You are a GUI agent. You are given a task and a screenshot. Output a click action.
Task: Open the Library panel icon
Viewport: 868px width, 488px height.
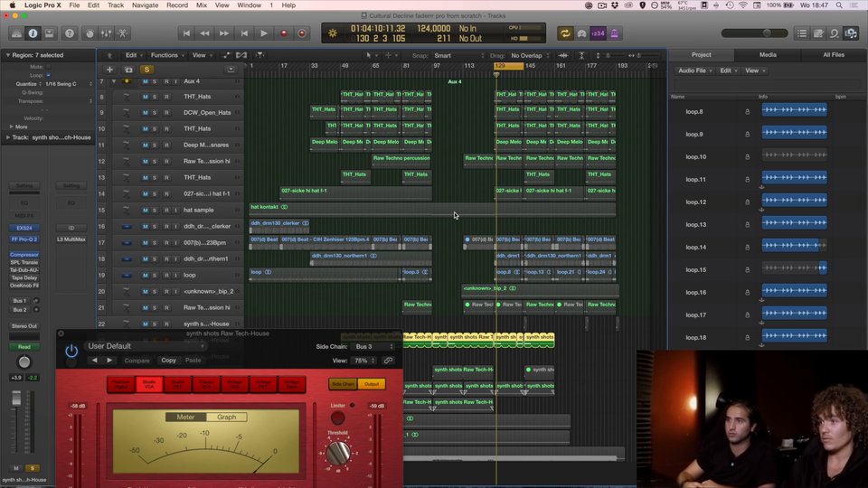tap(16, 33)
